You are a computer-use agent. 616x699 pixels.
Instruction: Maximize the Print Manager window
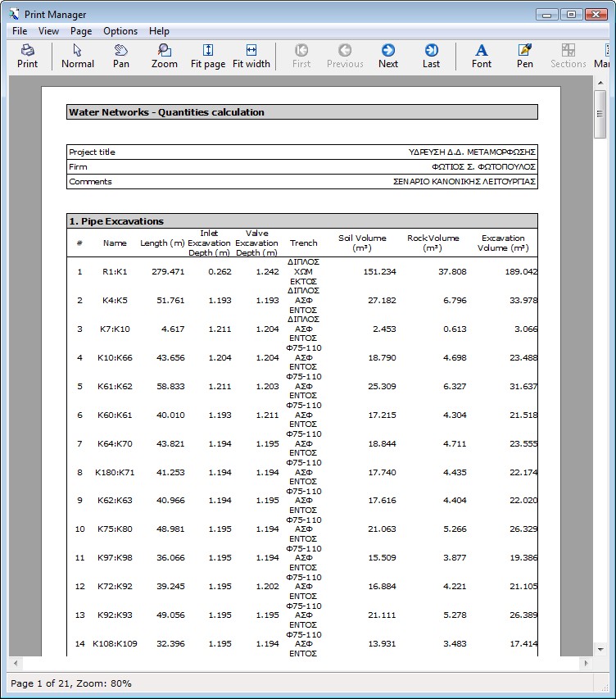(571, 14)
